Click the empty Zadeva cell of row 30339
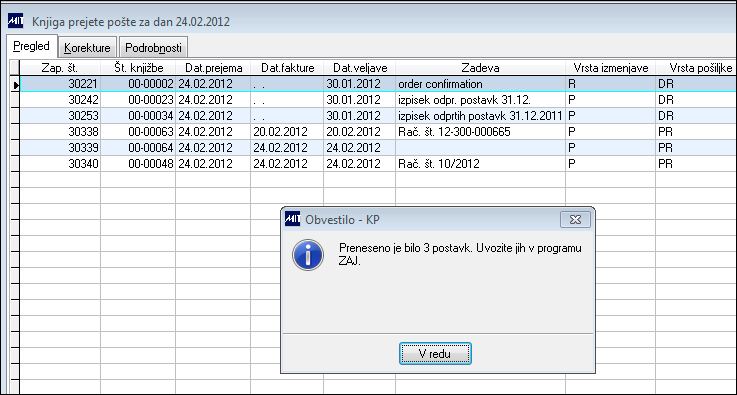The width and height of the screenshot is (737, 395). [480, 148]
